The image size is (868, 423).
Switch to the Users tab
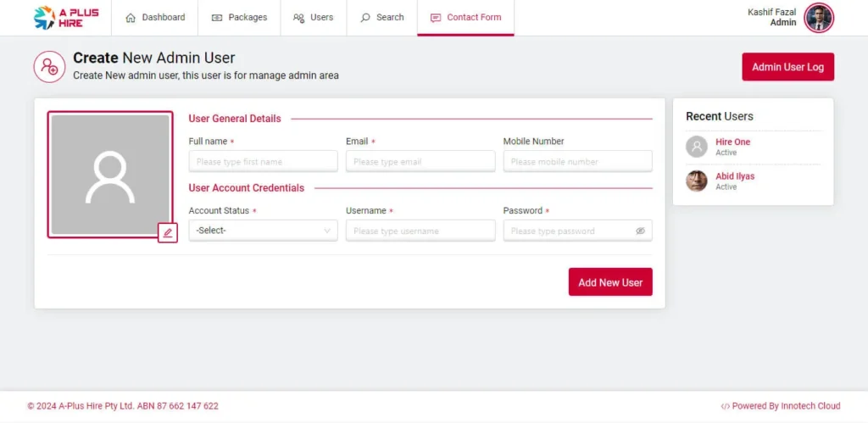click(313, 18)
